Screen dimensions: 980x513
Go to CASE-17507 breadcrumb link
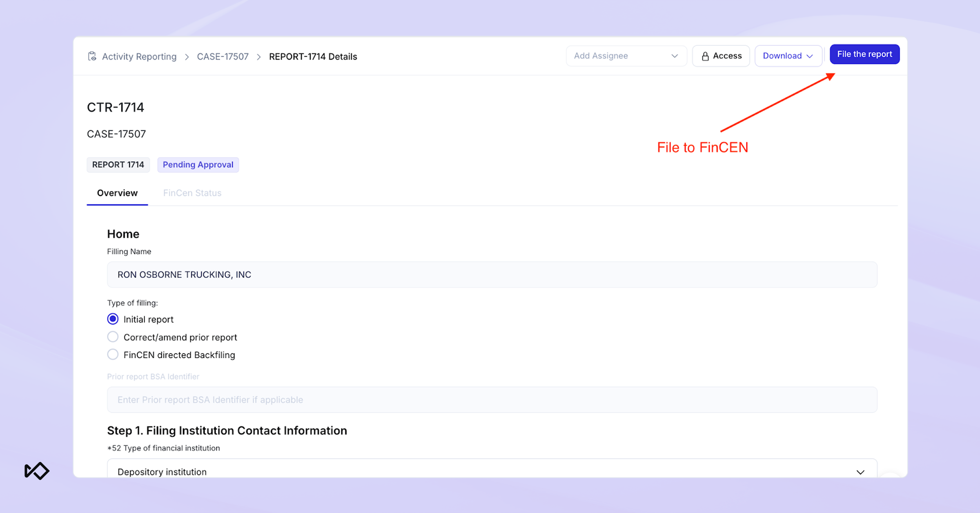[x=223, y=57]
